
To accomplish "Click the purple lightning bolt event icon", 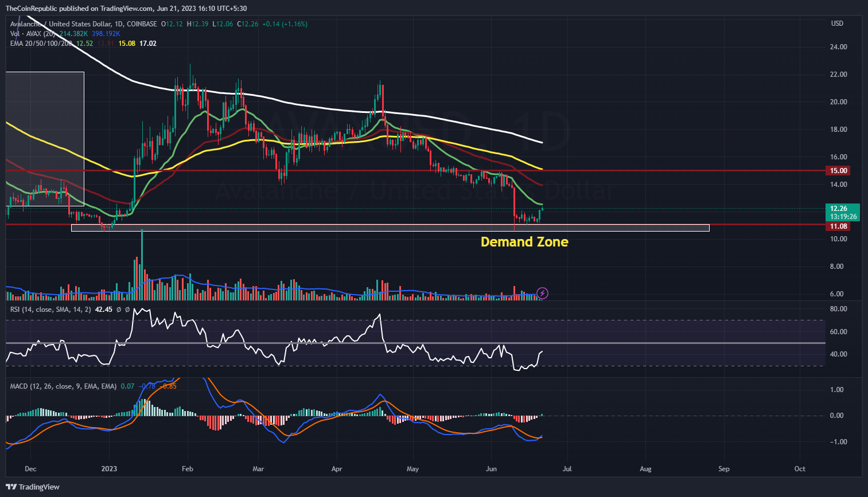I will 543,293.
